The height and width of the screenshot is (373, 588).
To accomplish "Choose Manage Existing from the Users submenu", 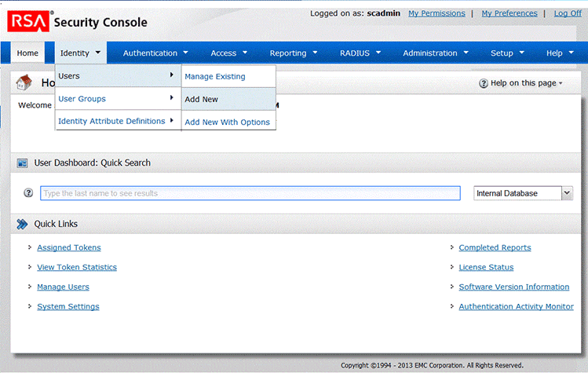I will tap(228, 76).
